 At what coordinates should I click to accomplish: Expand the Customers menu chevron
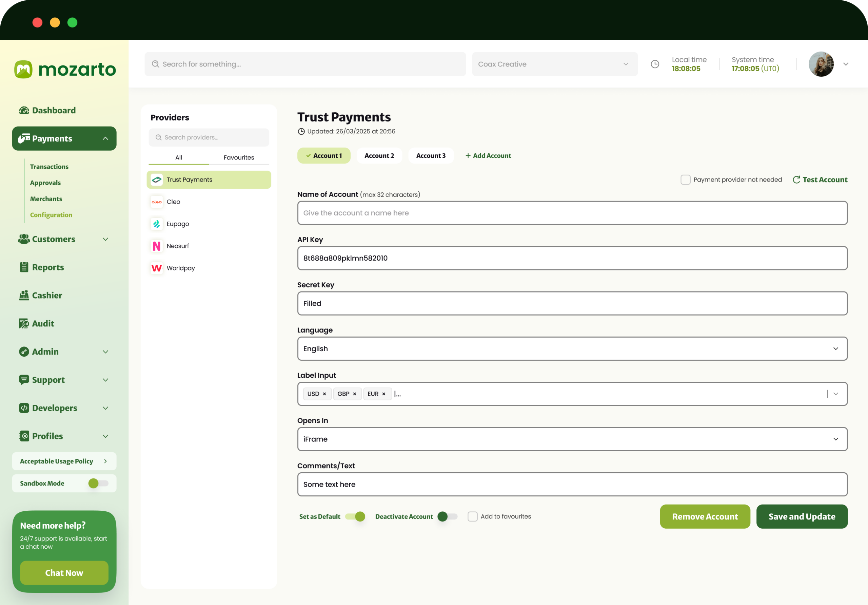(x=105, y=239)
